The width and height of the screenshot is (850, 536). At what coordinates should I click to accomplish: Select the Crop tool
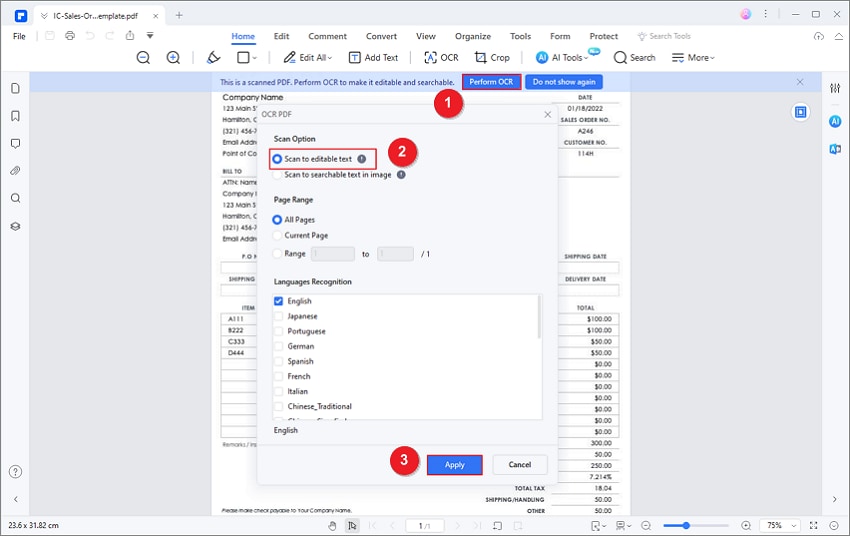point(492,57)
